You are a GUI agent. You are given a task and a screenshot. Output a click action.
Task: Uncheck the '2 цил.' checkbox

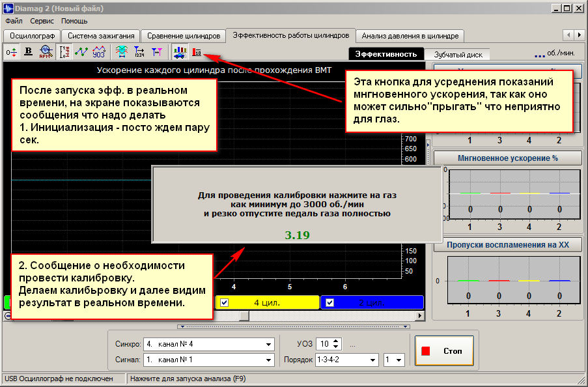coord(329,302)
